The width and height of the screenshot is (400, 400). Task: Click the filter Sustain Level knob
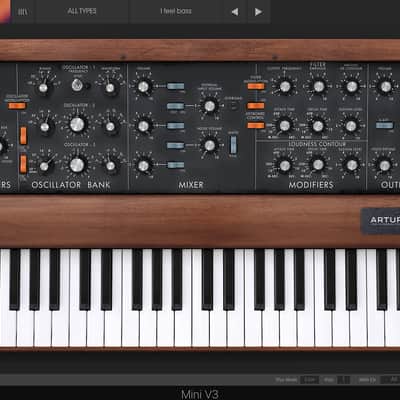(x=351, y=126)
